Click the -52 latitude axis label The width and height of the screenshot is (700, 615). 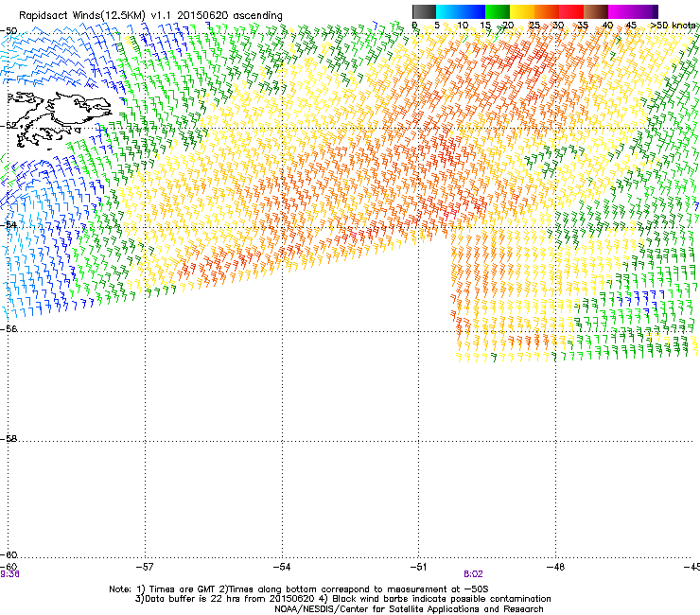[9, 126]
